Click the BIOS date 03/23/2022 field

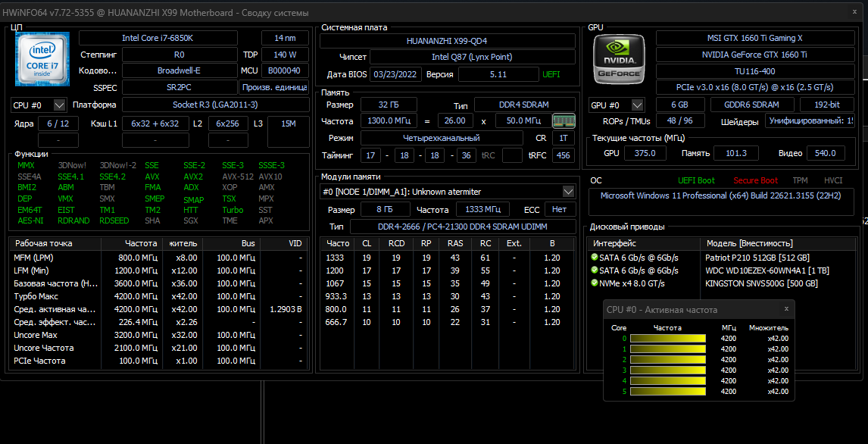pyautogui.click(x=396, y=74)
